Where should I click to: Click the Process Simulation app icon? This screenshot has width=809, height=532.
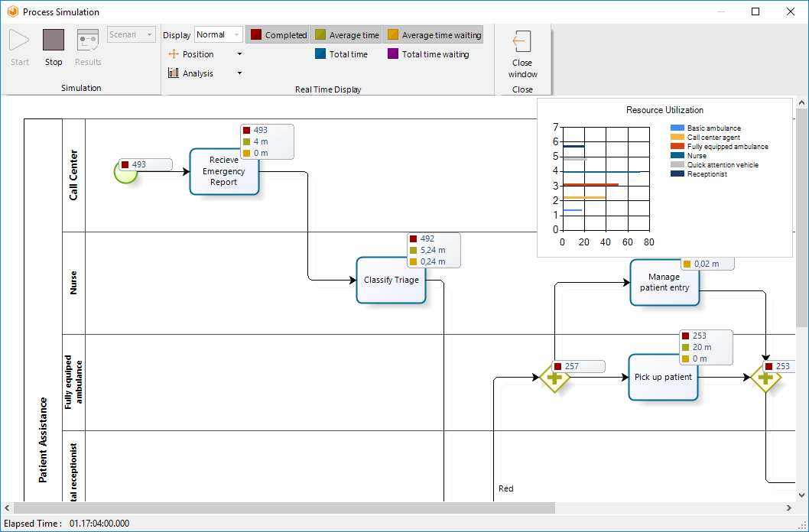click(13, 11)
